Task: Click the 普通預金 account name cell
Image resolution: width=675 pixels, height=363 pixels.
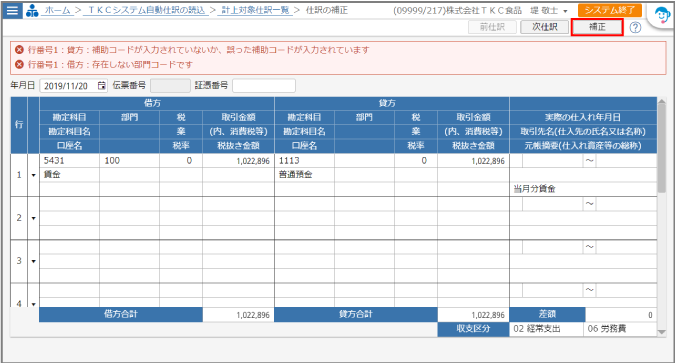Action: 304,174
